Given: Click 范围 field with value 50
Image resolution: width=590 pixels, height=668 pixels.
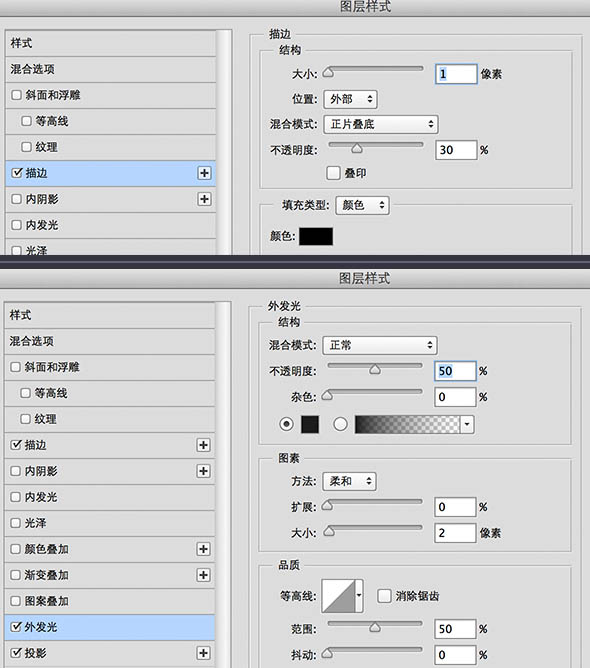Looking at the screenshot, I should coord(455,629).
